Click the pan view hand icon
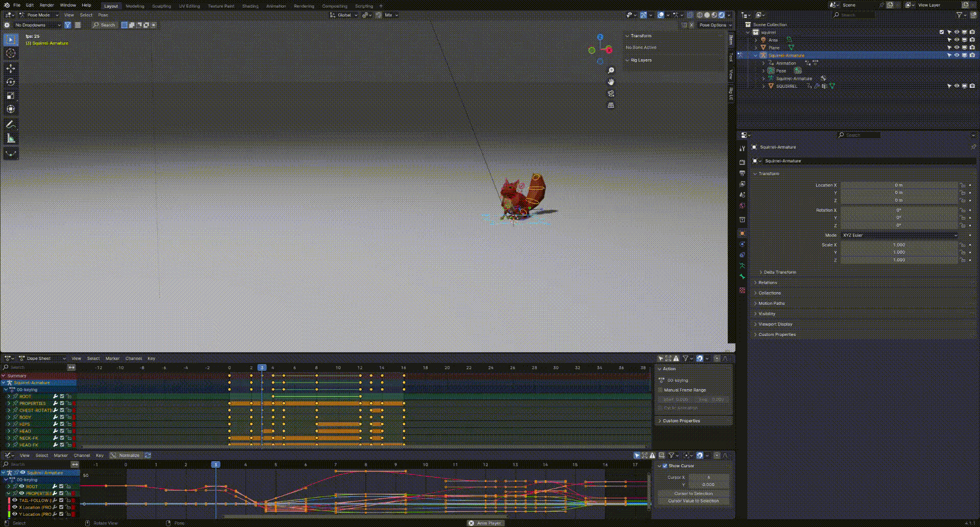980x527 pixels. point(611,82)
